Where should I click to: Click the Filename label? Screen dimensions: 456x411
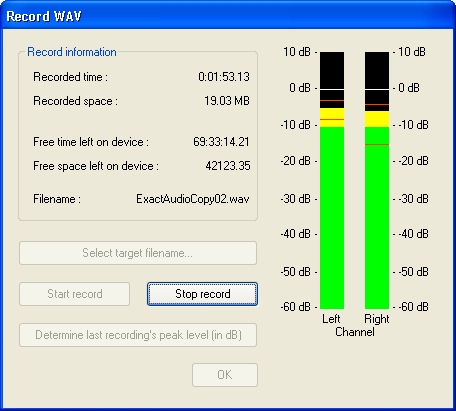point(57,199)
